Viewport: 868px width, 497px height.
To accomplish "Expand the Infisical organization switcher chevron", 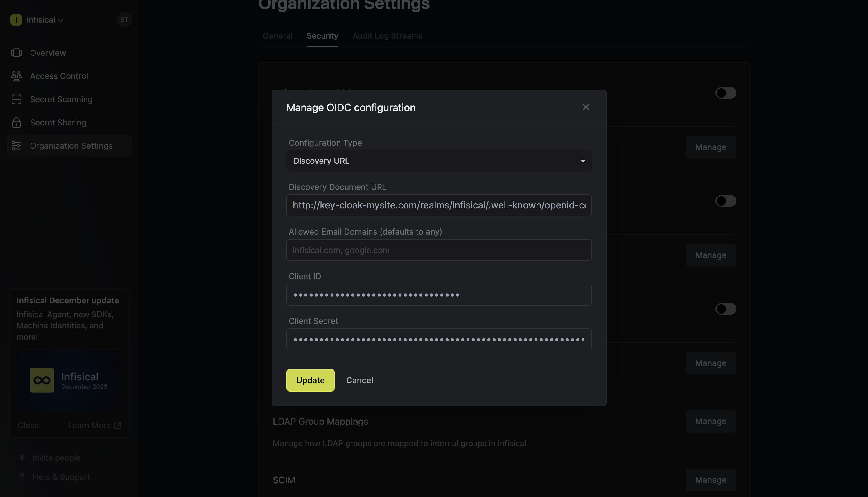I will (x=60, y=21).
